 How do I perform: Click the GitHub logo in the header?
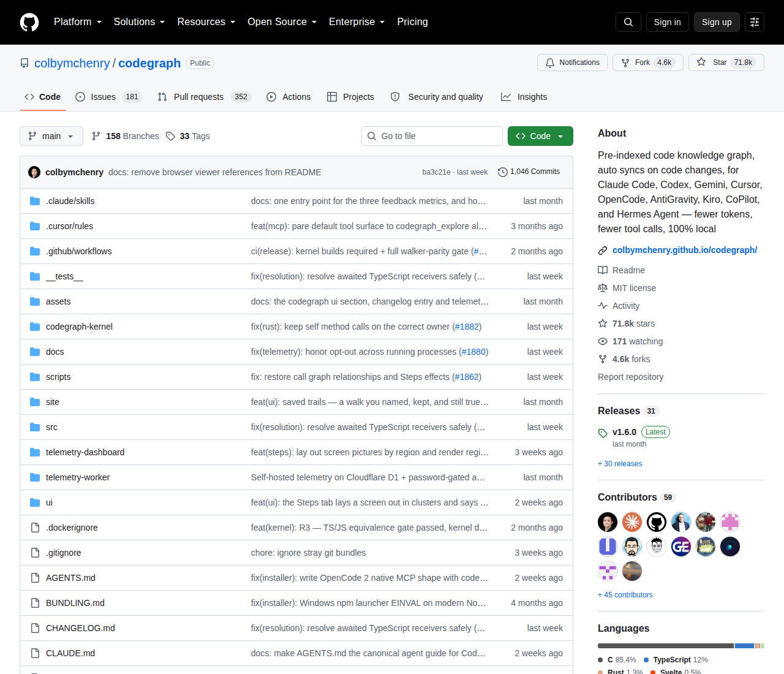(x=29, y=22)
